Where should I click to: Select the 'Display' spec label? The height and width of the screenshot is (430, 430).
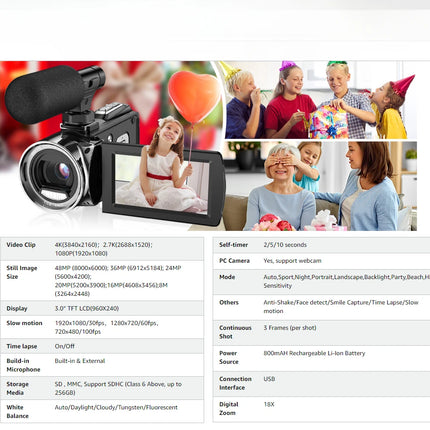17,309
